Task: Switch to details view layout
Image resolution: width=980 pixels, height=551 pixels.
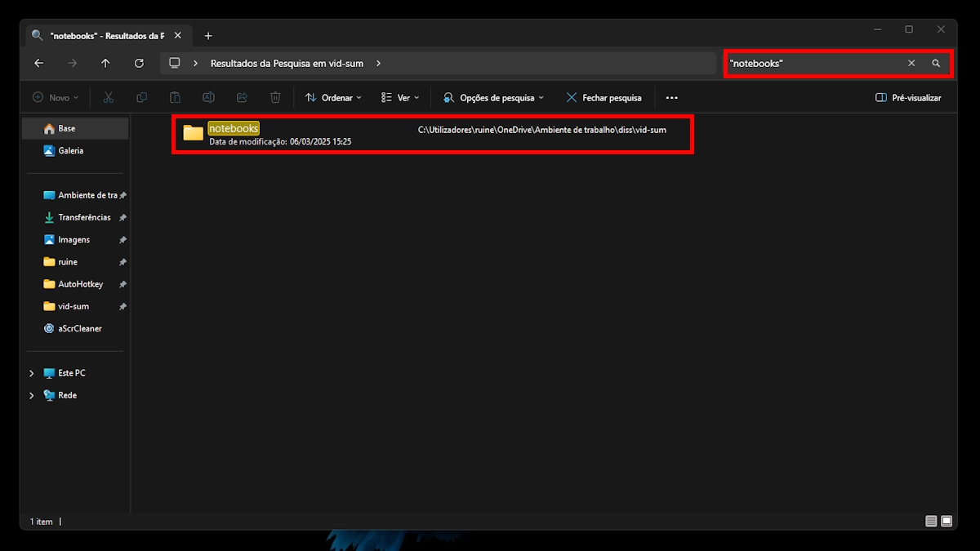Action: pyautogui.click(x=931, y=521)
